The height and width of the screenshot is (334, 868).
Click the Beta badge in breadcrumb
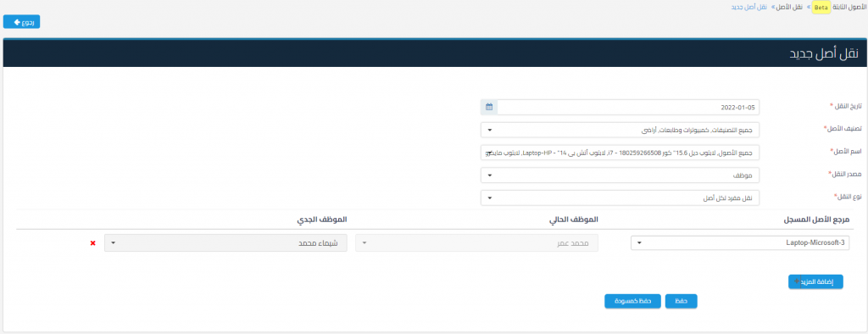pyautogui.click(x=821, y=7)
